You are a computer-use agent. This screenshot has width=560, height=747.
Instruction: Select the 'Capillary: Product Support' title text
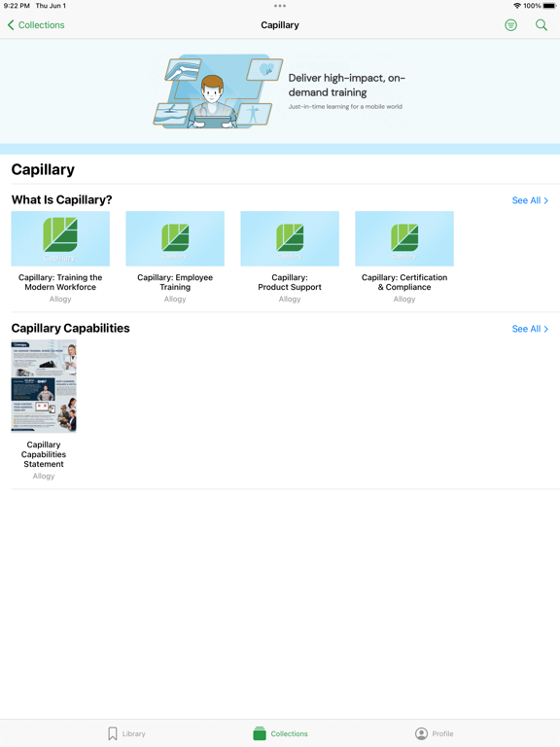290,282
